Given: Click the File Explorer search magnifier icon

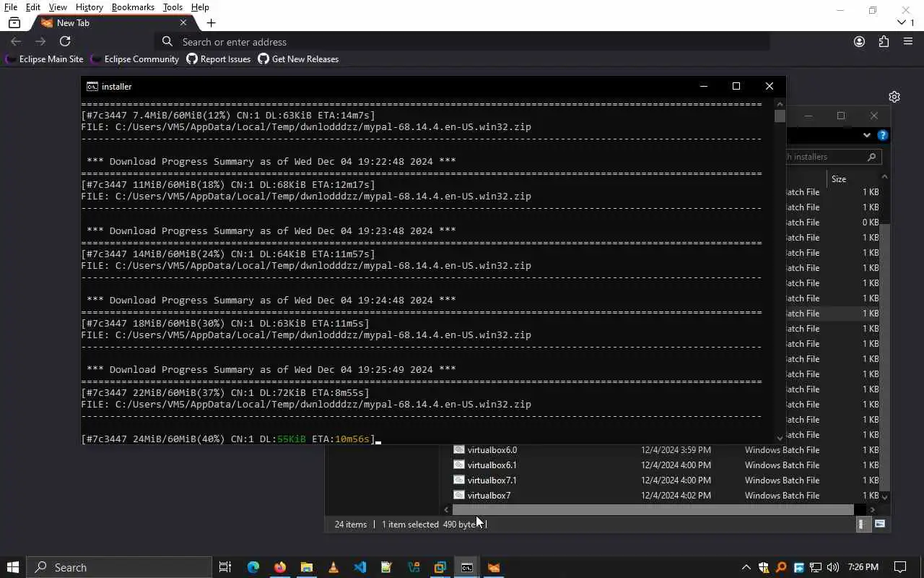Looking at the screenshot, I should pyautogui.click(x=871, y=157).
